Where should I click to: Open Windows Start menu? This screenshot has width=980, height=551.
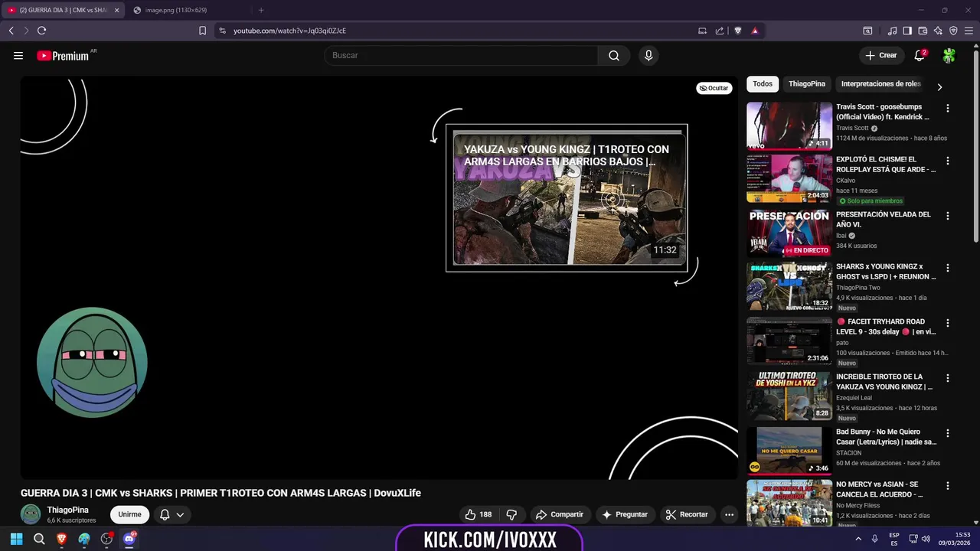tap(16, 539)
